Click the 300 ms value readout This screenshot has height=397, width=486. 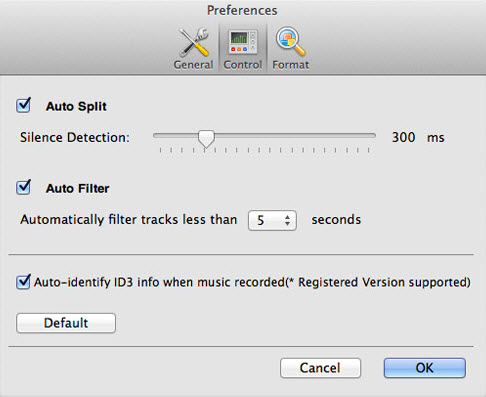tap(418, 137)
